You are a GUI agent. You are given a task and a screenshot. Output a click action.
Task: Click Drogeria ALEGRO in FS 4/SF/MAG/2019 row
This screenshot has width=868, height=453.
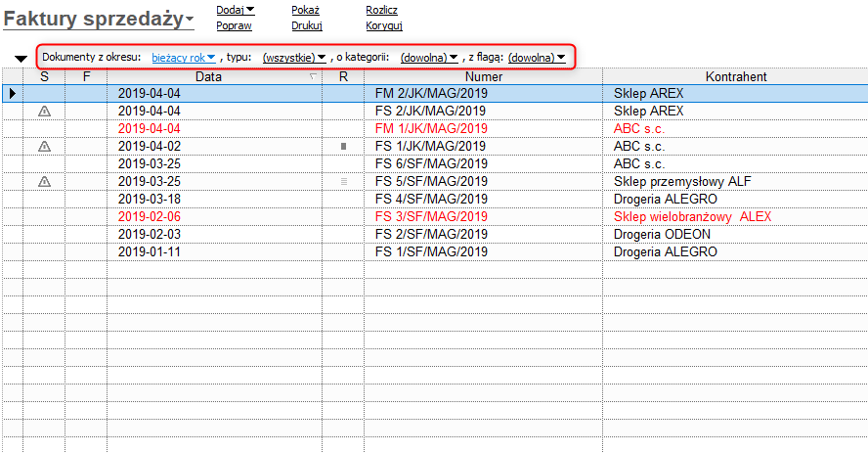coord(665,199)
